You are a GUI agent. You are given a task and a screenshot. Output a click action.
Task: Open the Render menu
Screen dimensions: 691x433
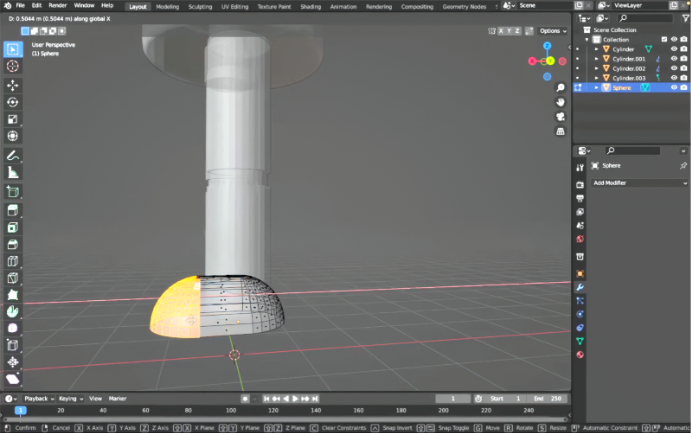pyautogui.click(x=58, y=6)
